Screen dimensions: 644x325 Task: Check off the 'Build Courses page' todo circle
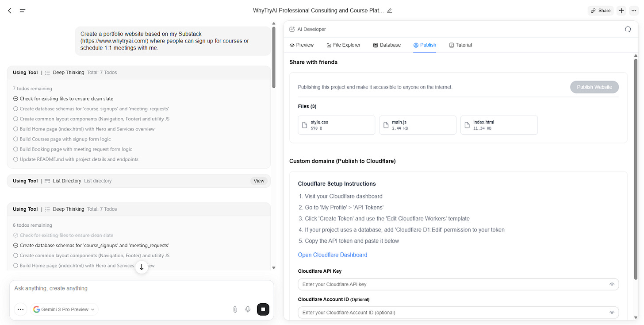(15, 139)
